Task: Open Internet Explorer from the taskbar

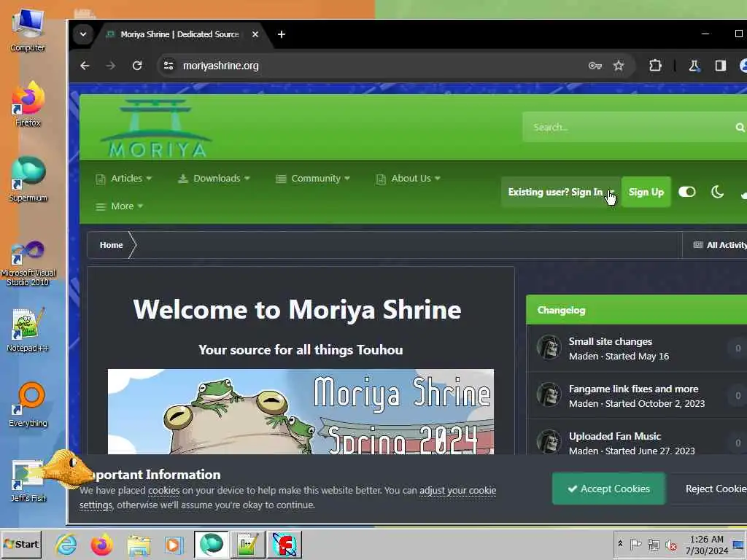Action: tap(66, 544)
